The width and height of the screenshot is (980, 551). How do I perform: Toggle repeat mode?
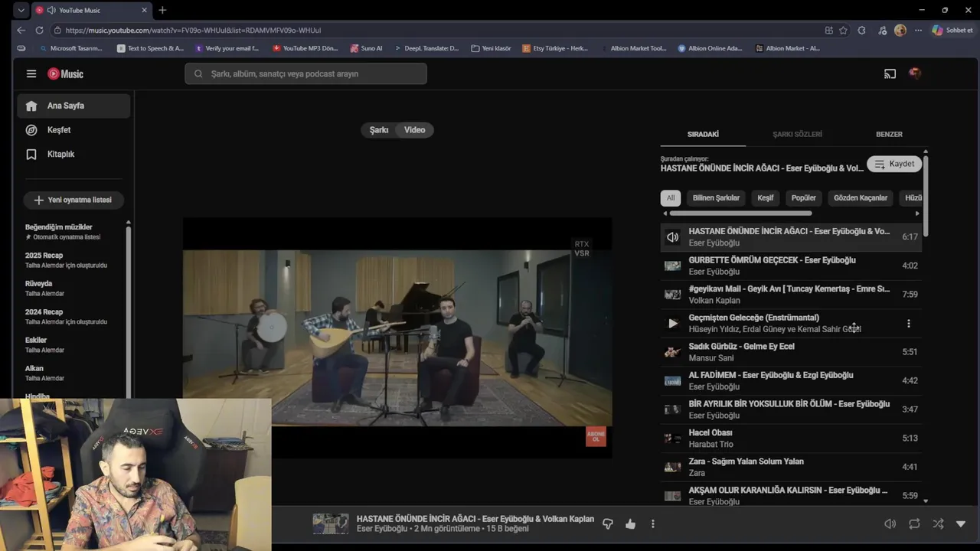point(914,524)
